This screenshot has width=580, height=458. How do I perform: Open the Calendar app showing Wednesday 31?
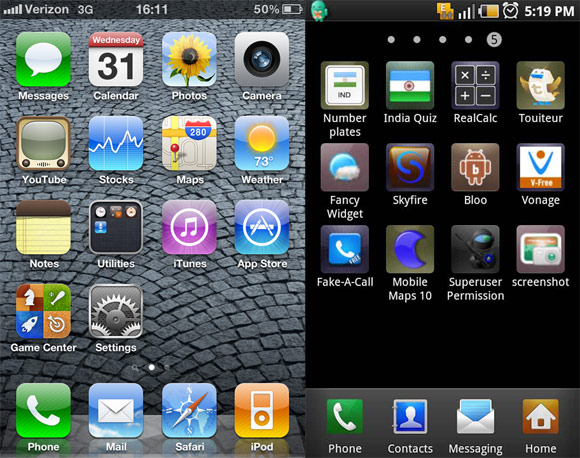coord(116,60)
